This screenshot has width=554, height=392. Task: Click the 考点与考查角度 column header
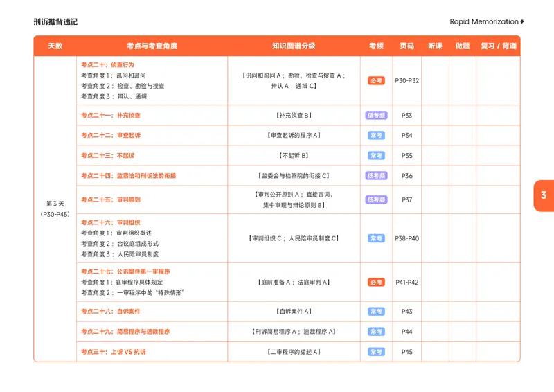click(152, 46)
